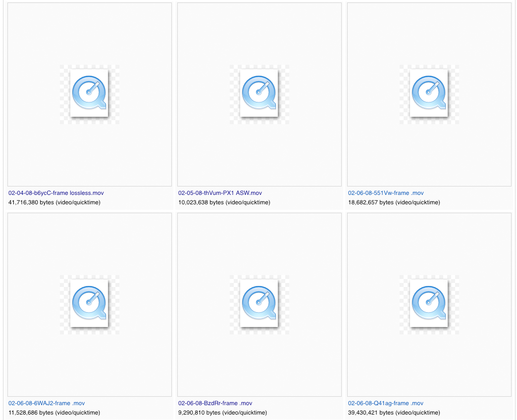Open the 02-05-08-thVum-PX1 ASW.mov link
The height and width of the screenshot is (420, 517).
point(219,193)
